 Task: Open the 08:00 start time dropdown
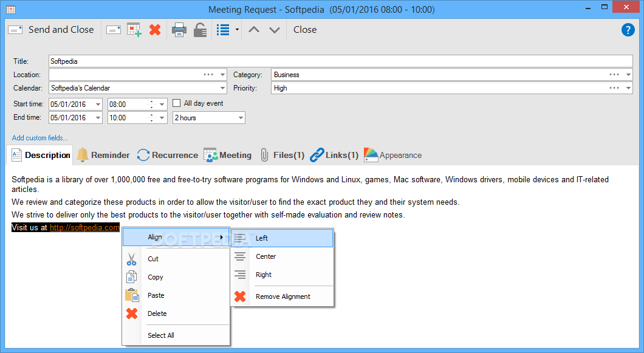click(162, 105)
